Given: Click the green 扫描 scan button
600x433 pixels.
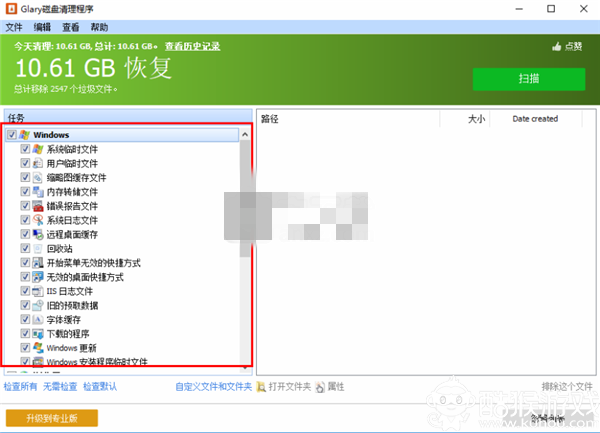Looking at the screenshot, I should (x=529, y=79).
